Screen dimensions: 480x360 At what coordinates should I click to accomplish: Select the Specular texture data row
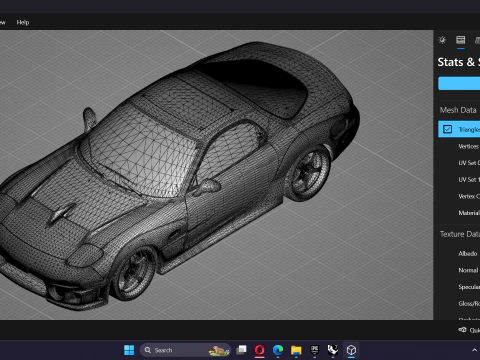coord(469,287)
